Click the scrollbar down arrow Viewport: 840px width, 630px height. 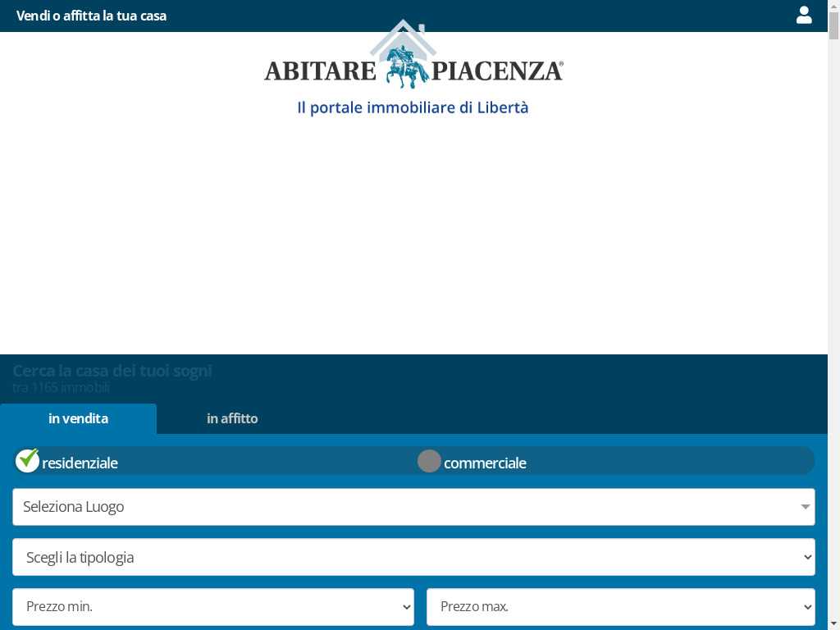[833, 624]
